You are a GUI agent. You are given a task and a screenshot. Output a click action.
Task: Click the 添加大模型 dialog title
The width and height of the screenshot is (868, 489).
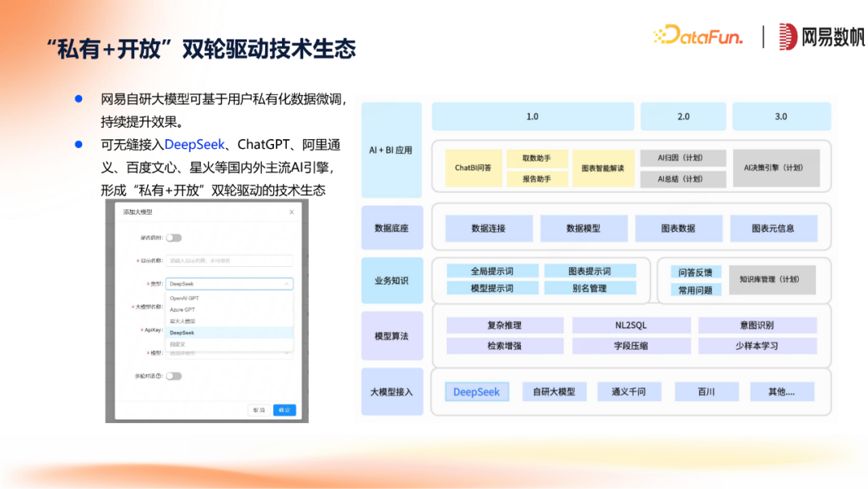point(137,212)
